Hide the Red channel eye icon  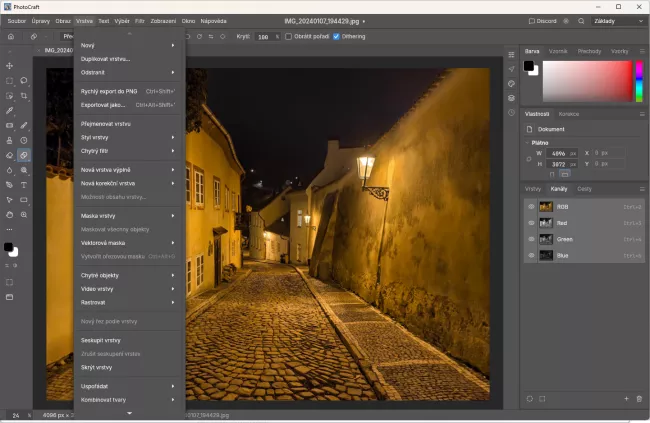(x=531, y=223)
